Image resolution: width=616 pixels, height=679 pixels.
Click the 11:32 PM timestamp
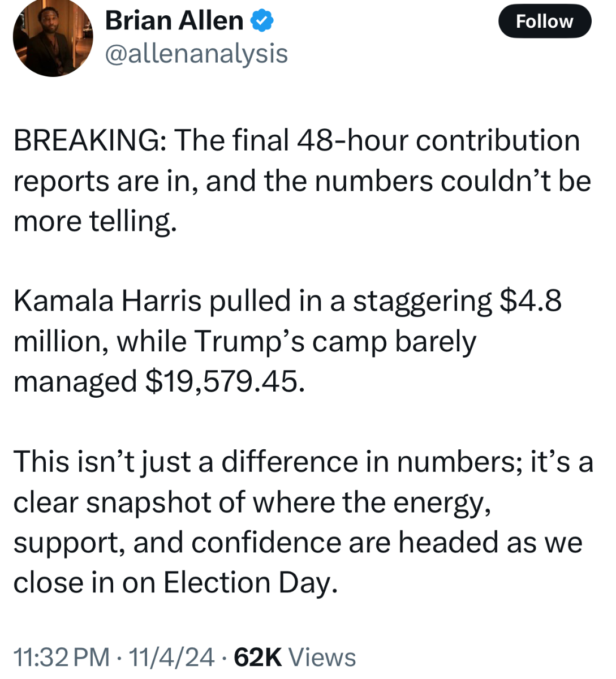[x=61, y=657]
